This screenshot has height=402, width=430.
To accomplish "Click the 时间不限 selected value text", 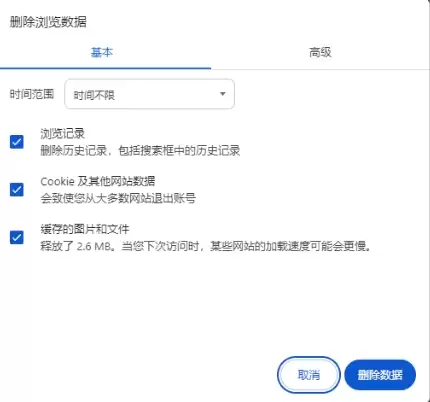I will click(94, 95).
